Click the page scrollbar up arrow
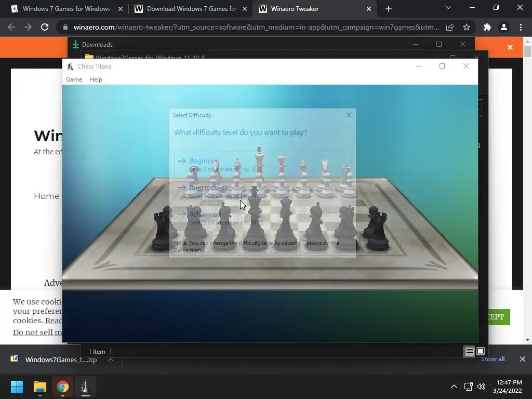The width and height of the screenshot is (532, 399). [527, 42]
